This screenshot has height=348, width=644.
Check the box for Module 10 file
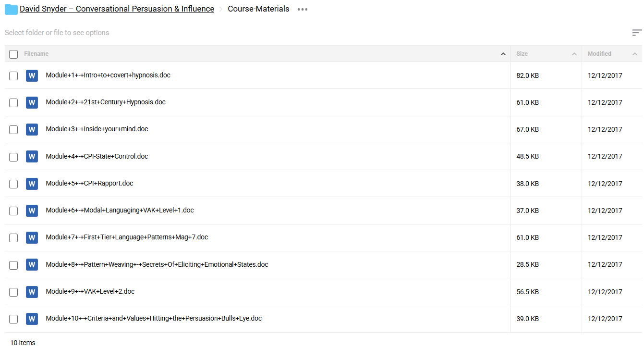coord(13,319)
